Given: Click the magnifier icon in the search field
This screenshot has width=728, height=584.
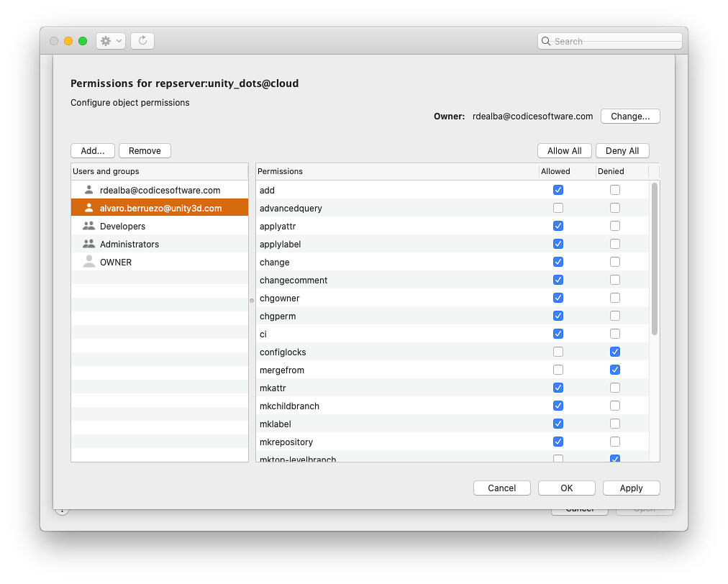Looking at the screenshot, I should pos(547,41).
